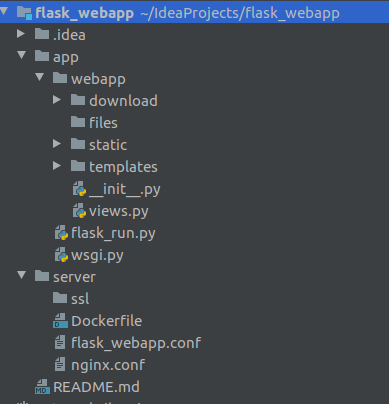Select the wsgi.py file name
Viewport: 389px width, 404px height.
pyautogui.click(x=97, y=255)
